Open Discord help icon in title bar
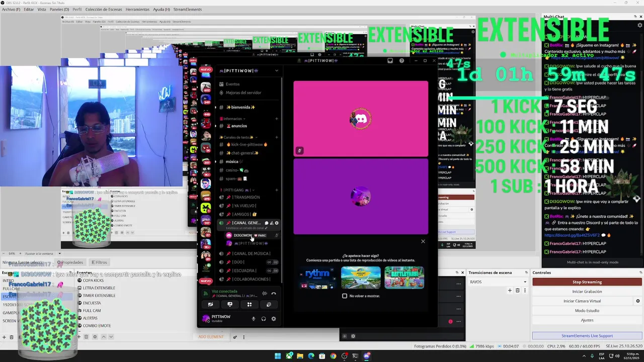Viewport: 644px width, 362px height. [401, 61]
